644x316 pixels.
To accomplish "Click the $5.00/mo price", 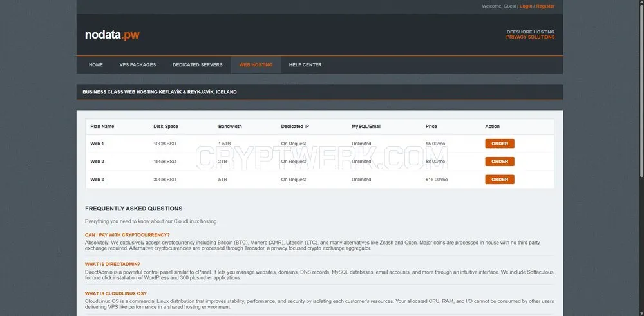I will (435, 144).
